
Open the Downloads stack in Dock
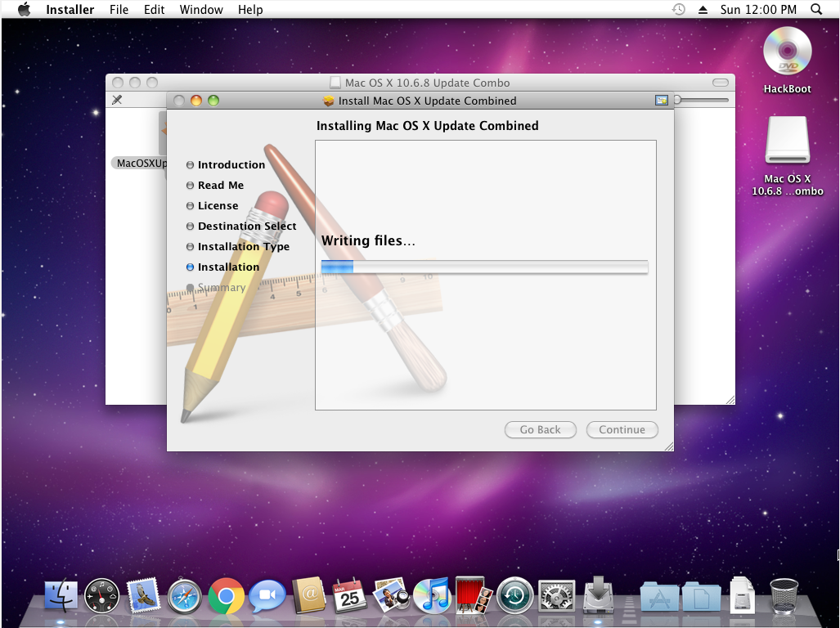coord(742,595)
